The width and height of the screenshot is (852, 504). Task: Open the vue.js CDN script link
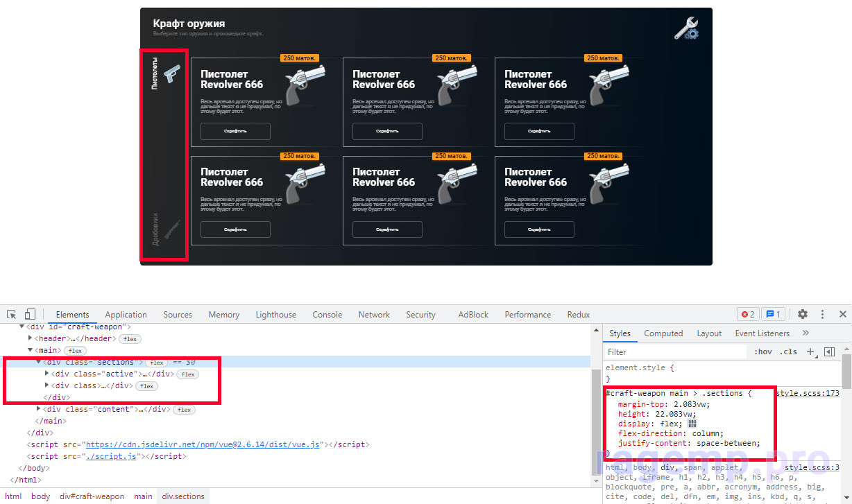[201, 444]
